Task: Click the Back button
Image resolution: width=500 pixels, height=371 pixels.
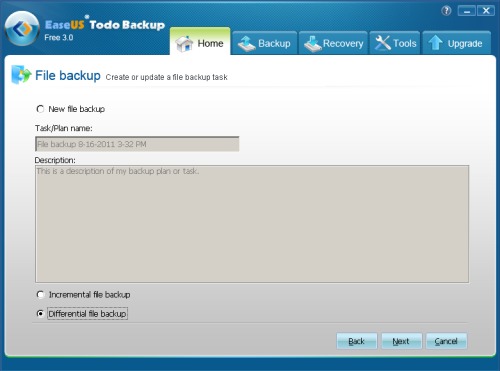Action: coord(357,341)
